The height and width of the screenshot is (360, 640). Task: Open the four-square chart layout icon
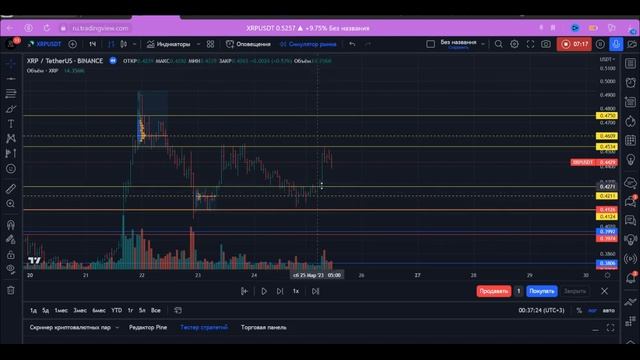pos(211,44)
